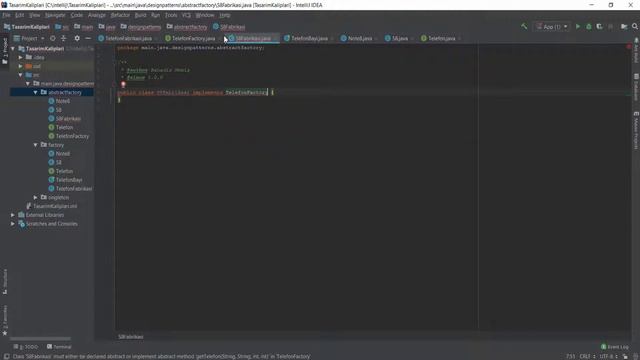640x360 pixels.
Task: Open the Navigate menu
Action: coord(55,15)
